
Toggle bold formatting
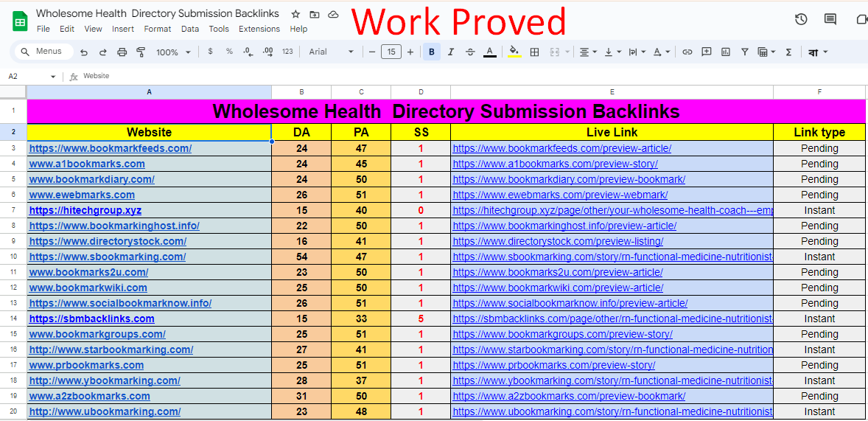tap(432, 52)
